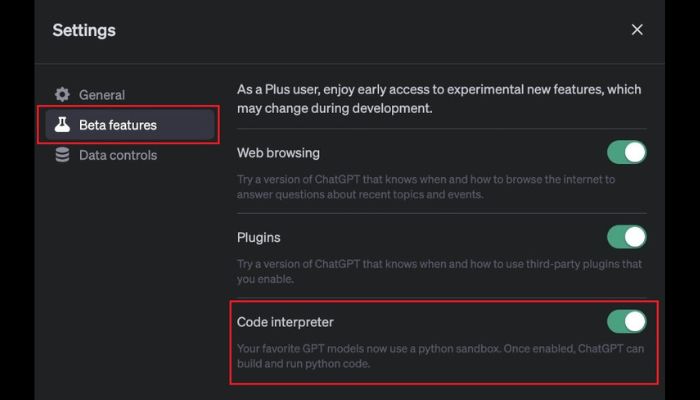Click the Settings dialog title
This screenshot has height=400, width=700.
[x=84, y=30]
